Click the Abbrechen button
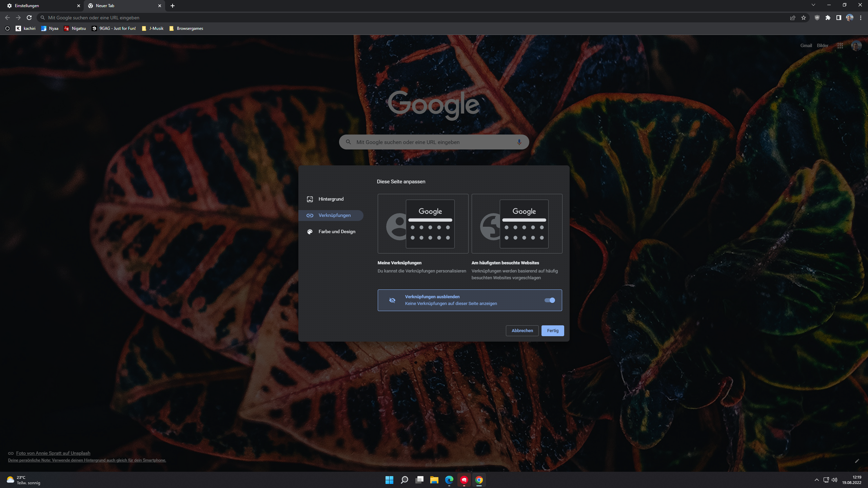 click(x=522, y=330)
